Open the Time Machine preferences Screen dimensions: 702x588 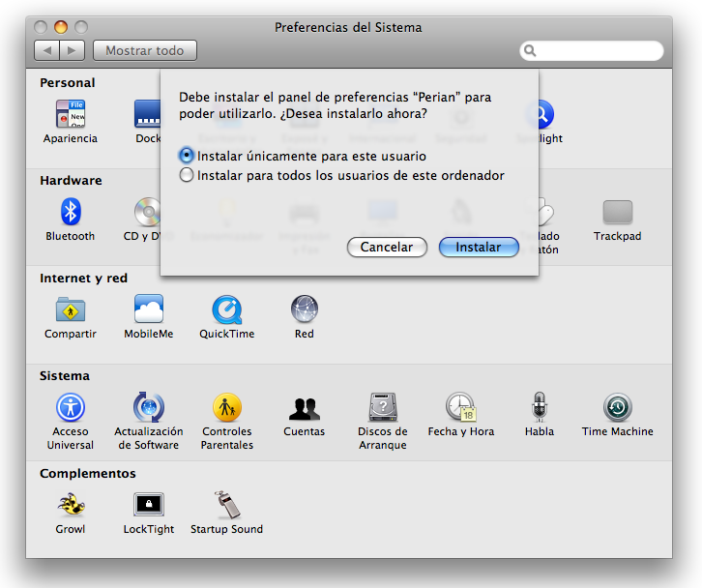[617, 414]
